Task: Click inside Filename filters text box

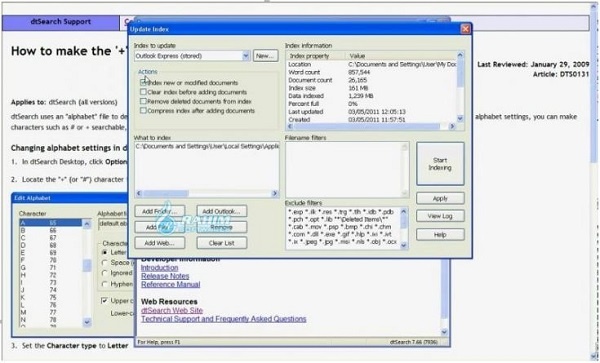Action: [x=343, y=169]
